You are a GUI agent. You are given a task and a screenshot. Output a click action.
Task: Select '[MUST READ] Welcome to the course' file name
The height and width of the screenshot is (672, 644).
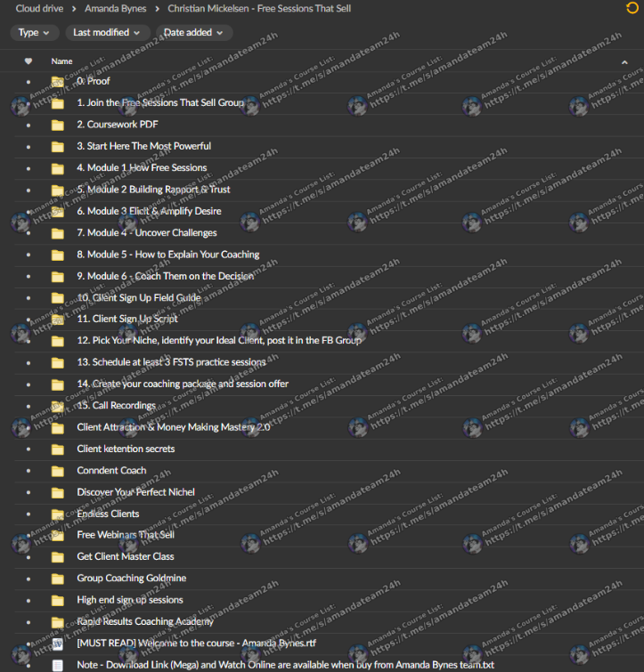[196, 644]
